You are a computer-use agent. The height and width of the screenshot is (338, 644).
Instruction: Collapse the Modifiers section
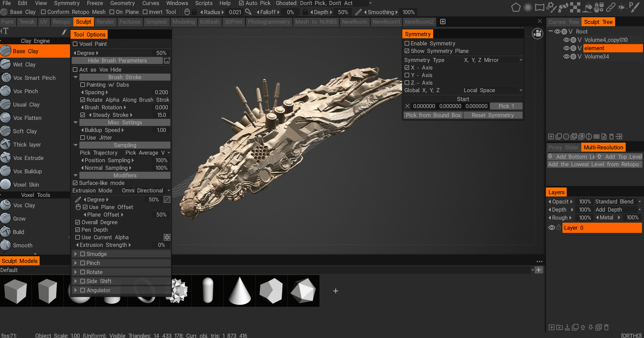(x=75, y=175)
